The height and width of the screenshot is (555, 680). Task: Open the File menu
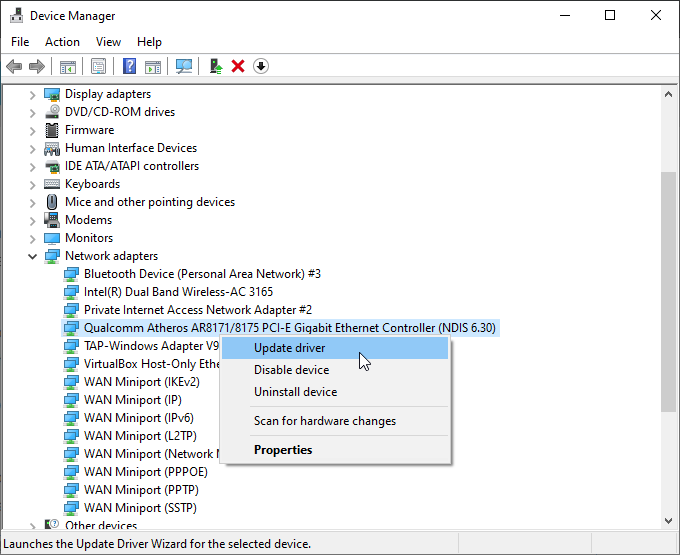tap(20, 42)
